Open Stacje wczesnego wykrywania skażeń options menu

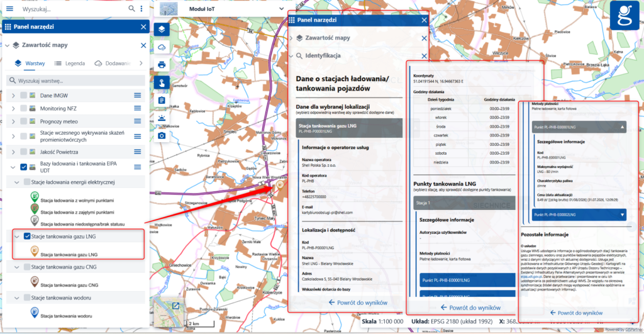138,136
